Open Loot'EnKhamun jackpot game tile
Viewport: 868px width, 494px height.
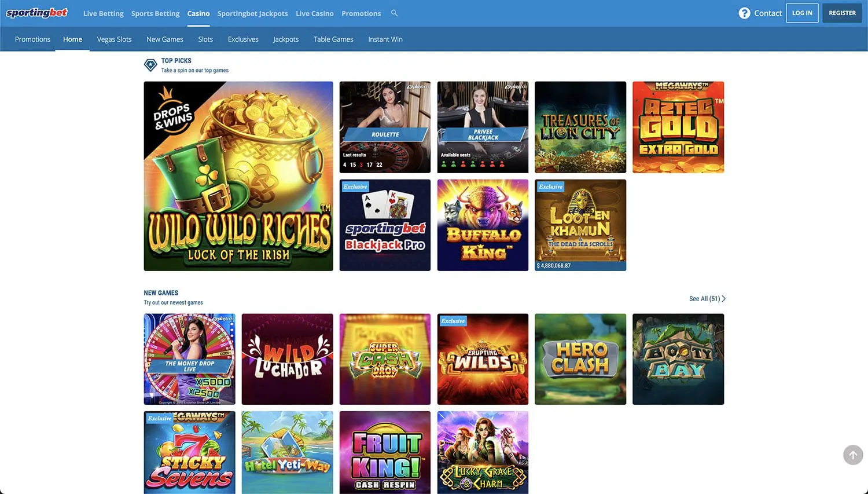[x=580, y=225]
